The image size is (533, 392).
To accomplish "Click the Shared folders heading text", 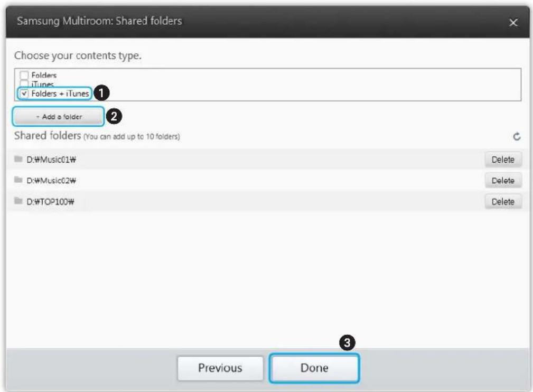I will click(48, 135).
